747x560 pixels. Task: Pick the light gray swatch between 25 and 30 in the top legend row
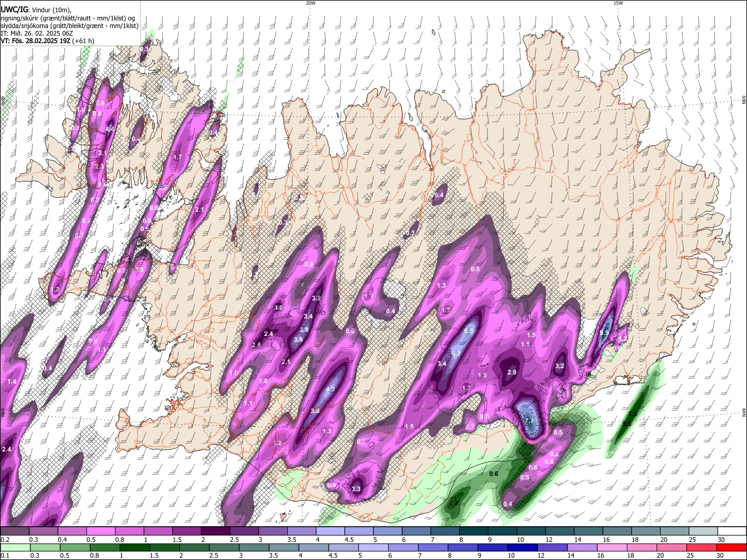(703, 531)
